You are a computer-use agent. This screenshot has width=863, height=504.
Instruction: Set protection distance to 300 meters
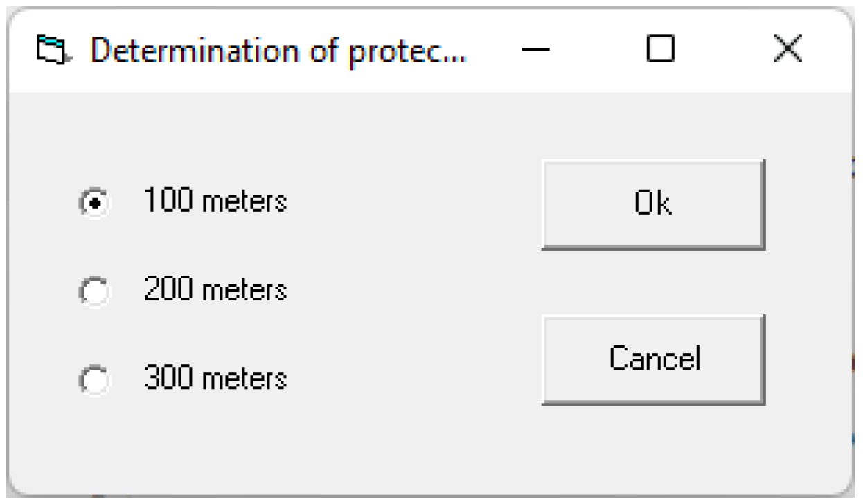(94, 379)
